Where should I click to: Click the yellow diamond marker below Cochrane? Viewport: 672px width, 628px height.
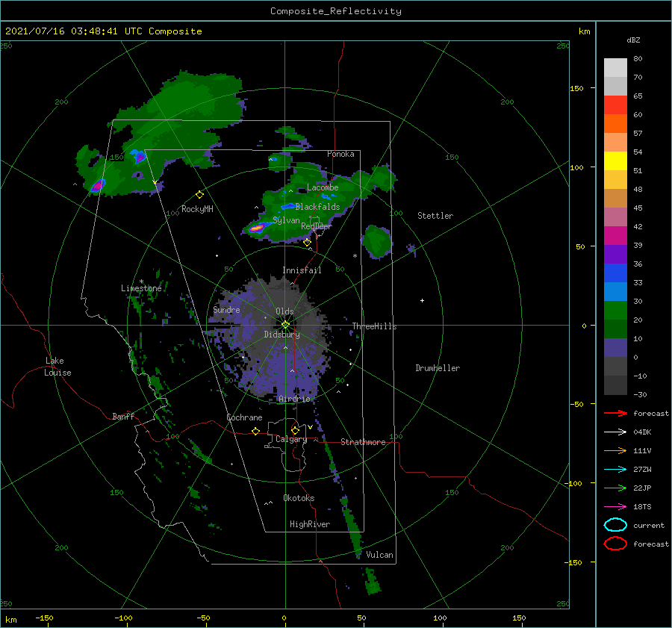pyautogui.click(x=255, y=432)
